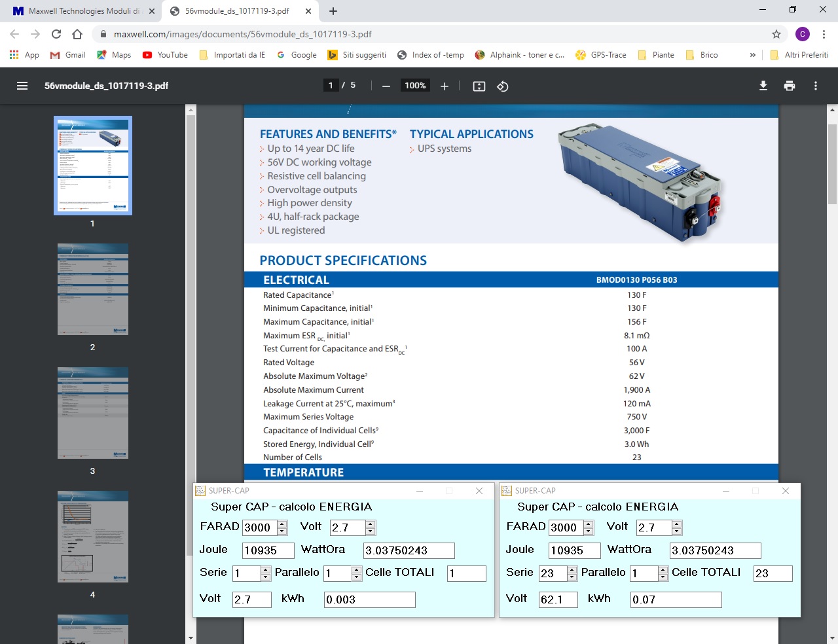Minimize the right SUPER-CAP window

pos(726,491)
